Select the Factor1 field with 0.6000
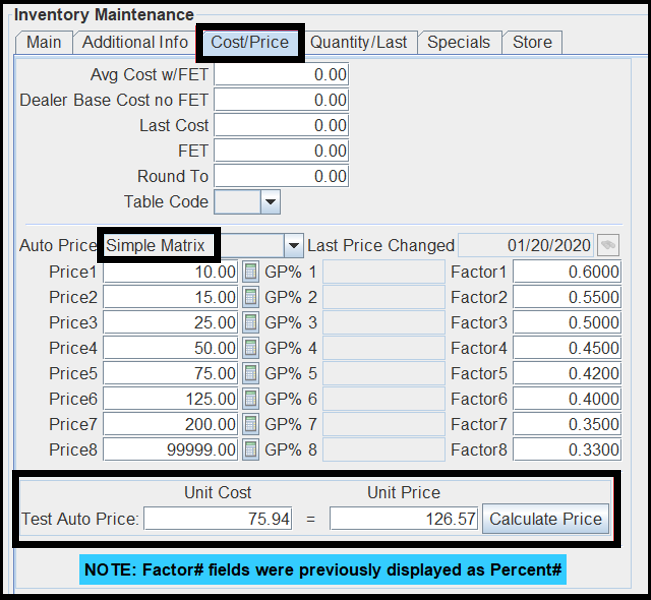651x600 pixels. [x=567, y=272]
